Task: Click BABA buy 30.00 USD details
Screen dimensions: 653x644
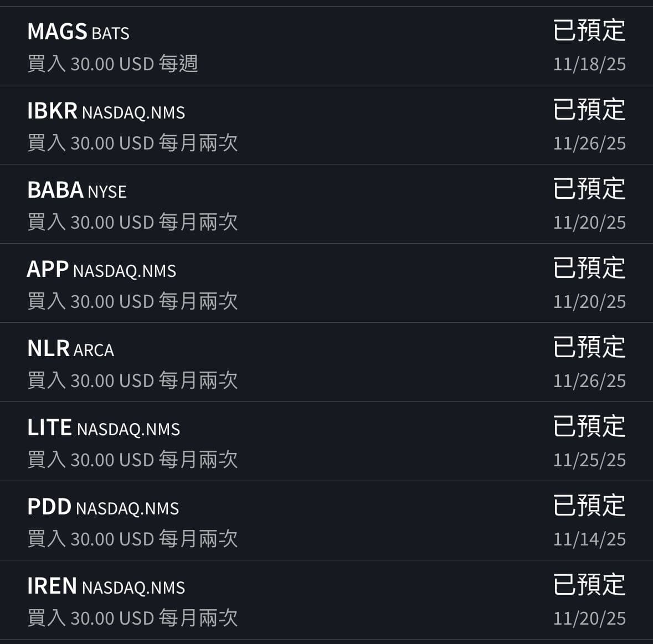Action: coord(132,222)
